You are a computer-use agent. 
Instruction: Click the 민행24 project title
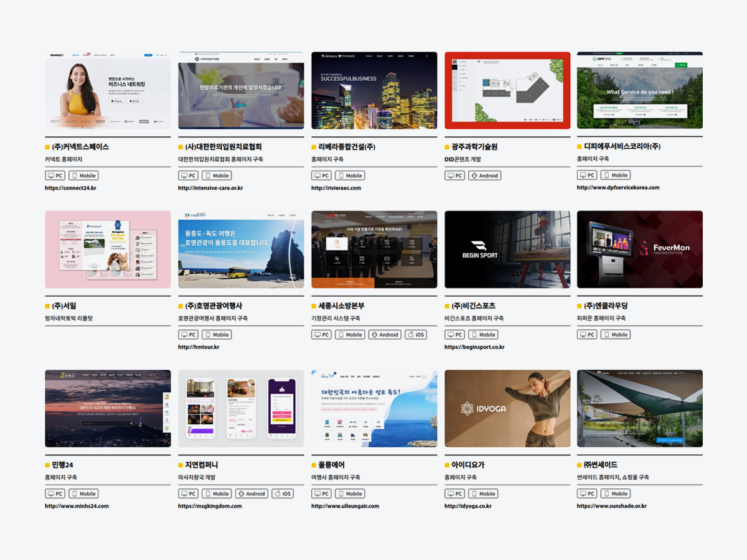[x=62, y=465]
